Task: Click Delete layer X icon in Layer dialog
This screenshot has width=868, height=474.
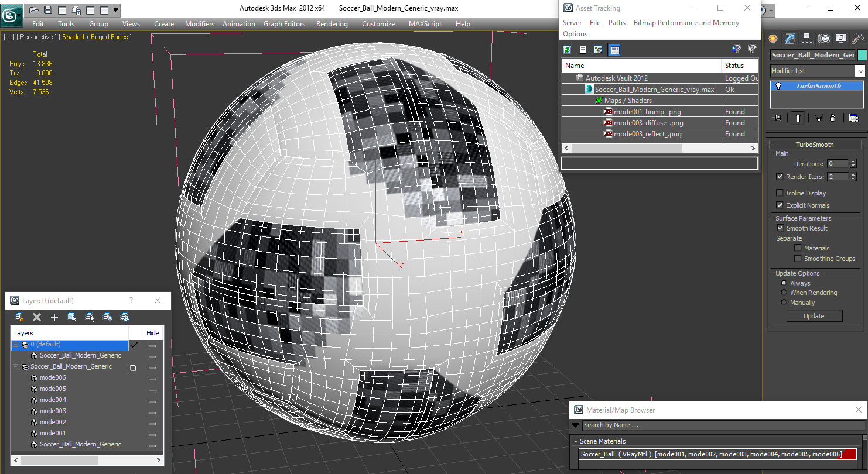Action: pyautogui.click(x=37, y=317)
